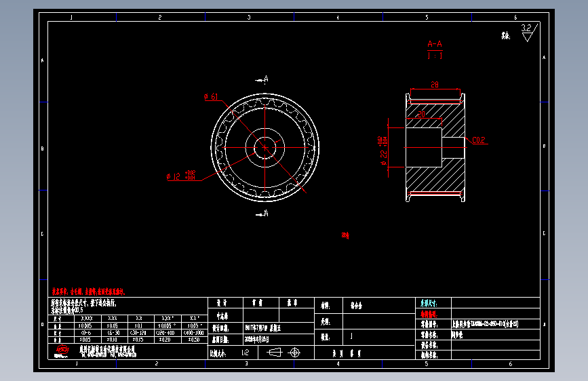
Task: Click the red company logo in title block
Action: coord(62,350)
